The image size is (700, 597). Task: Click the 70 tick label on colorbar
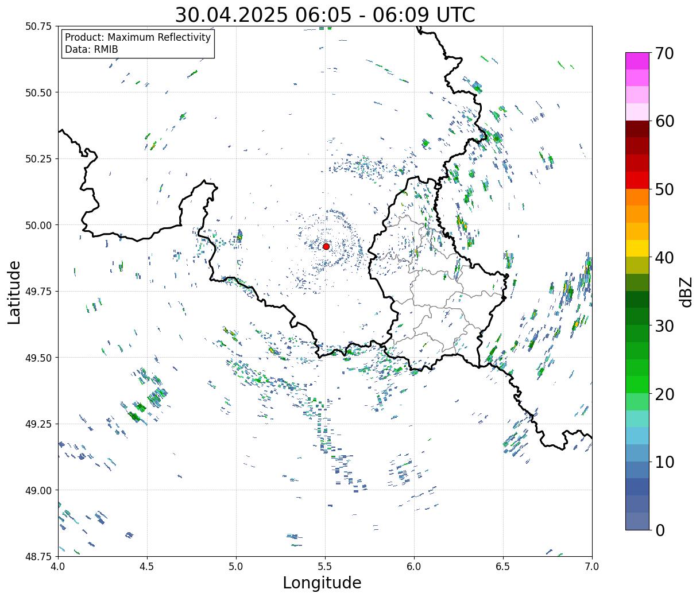[x=664, y=53]
